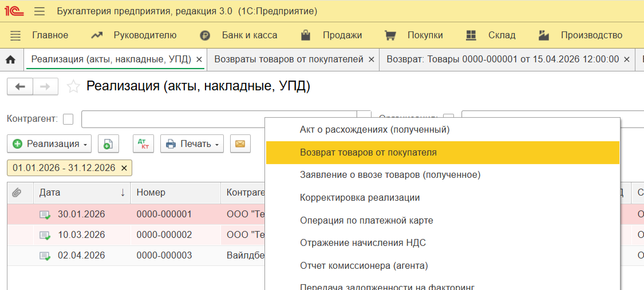
Task: Click the document icon in the 30.01.2026 row
Action: click(x=45, y=214)
